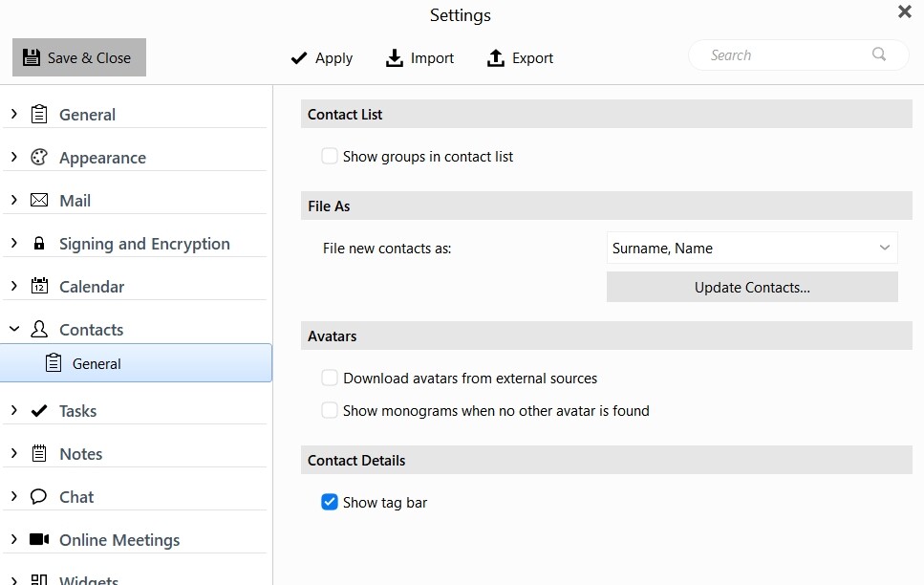Viewport: 924px width, 585px height.
Task: Click the Avatars section header
Action: [x=607, y=336]
